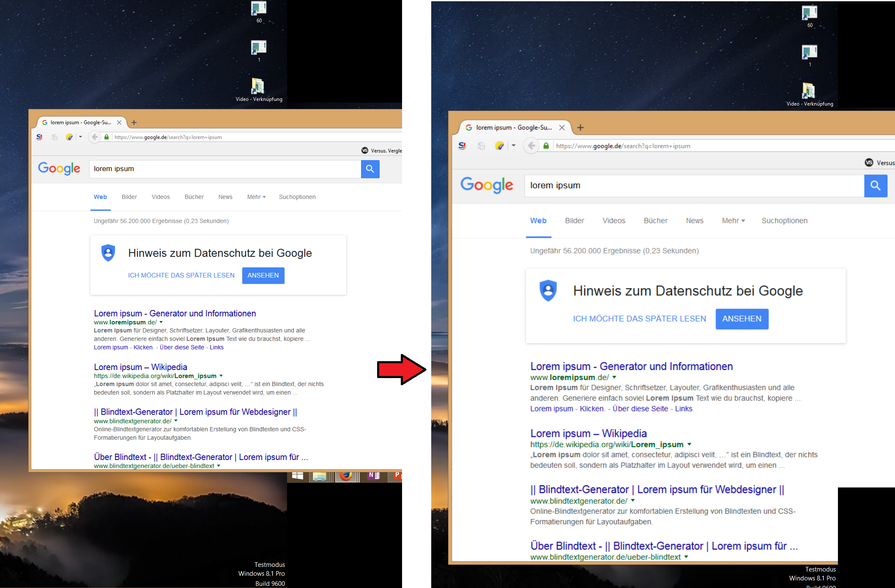Open File Explorer from the taskbar
895x588 pixels.
coord(320,476)
